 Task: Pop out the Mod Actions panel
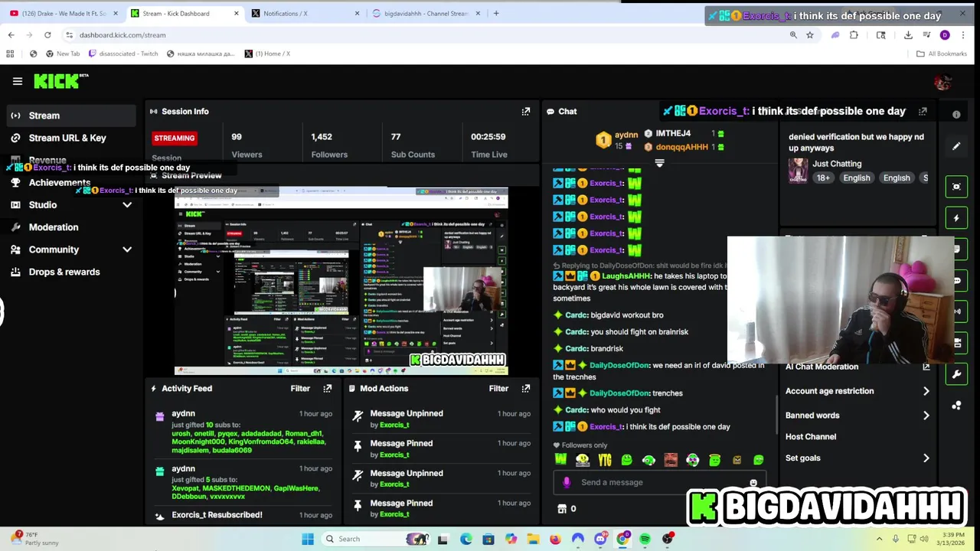[x=526, y=389]
